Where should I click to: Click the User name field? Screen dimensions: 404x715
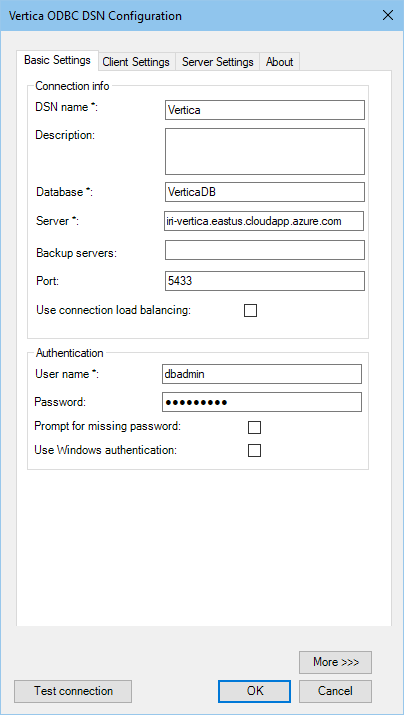[262, 374]
